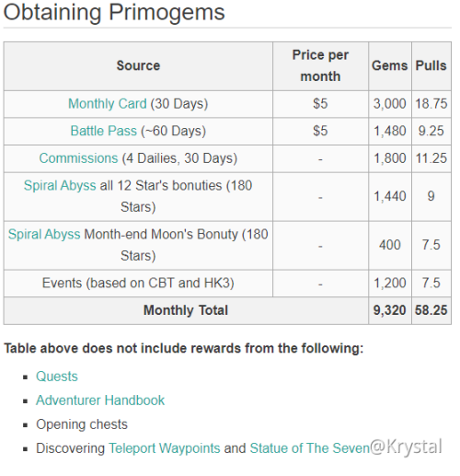Click the 58.25 total pulls cell
460x476 pixels.
pos(431,310)
